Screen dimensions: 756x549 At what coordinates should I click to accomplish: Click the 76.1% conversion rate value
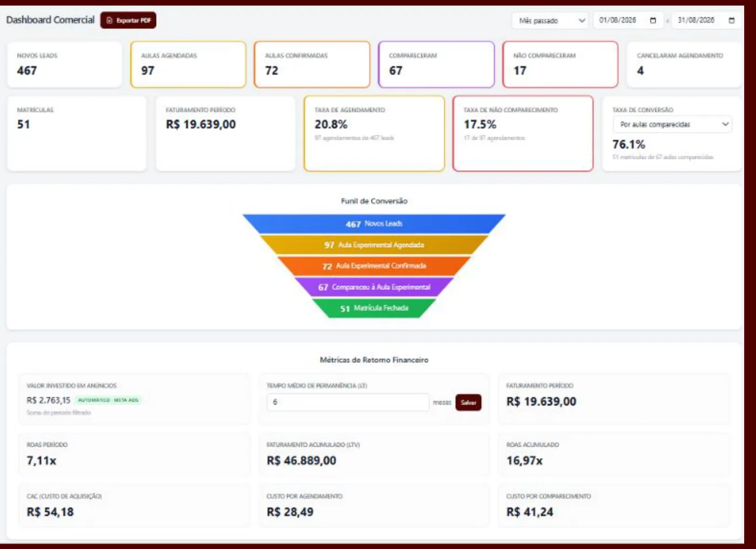(x=629, y=145)
